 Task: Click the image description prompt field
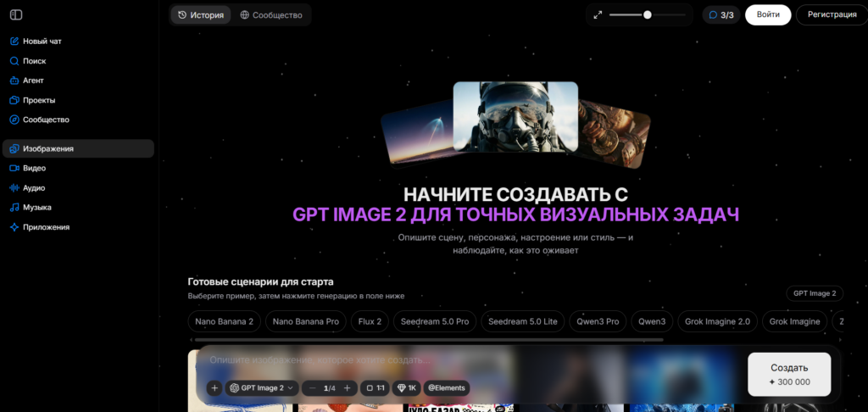tap(473, 360)
